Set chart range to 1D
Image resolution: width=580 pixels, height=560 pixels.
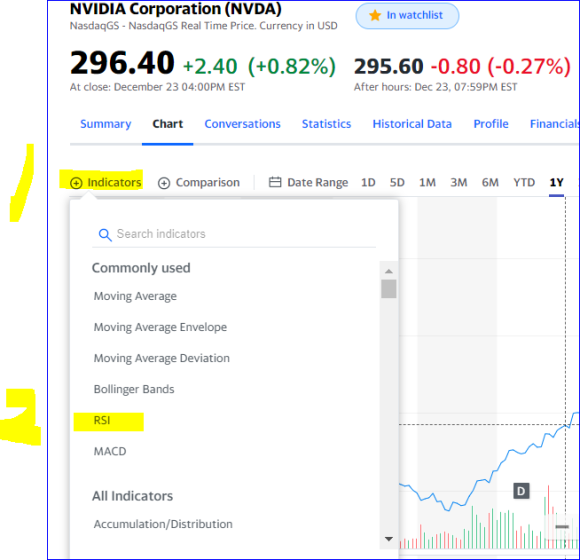[x=368, y=182]
